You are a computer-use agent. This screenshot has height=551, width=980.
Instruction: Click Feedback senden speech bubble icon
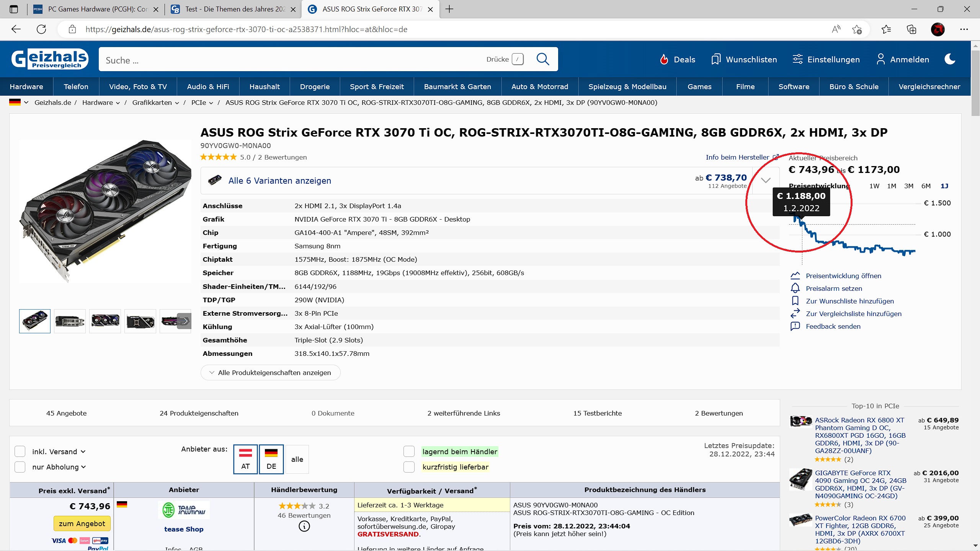pyautogui.click(x=795, y=326)
